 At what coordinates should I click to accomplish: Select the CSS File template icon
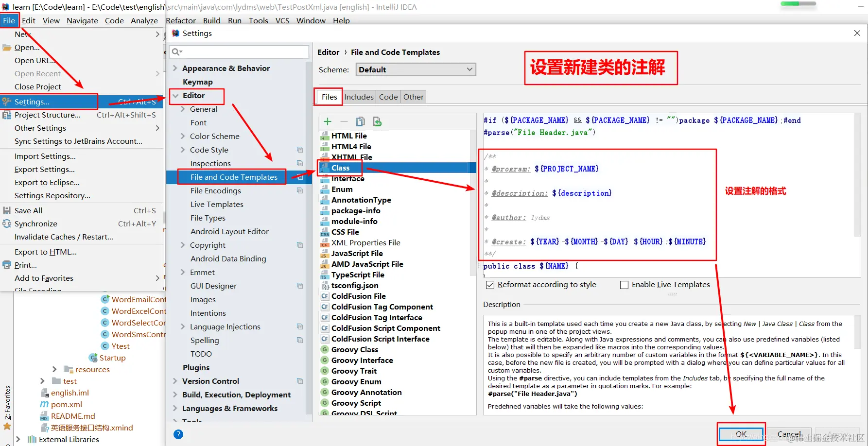[325, 232]
